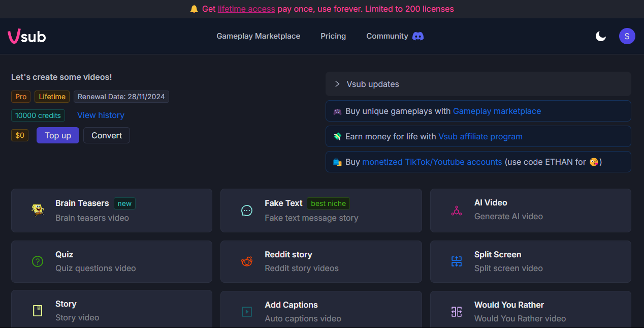The height and width of the screenshot is (328, 644).
Task: Follow the lifetime access link
Action: [246, 9]
